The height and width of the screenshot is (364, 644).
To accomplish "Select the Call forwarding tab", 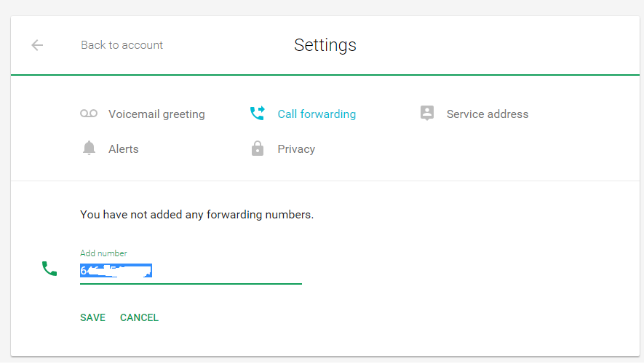I will pyautogui.click(x=317, y=114).
